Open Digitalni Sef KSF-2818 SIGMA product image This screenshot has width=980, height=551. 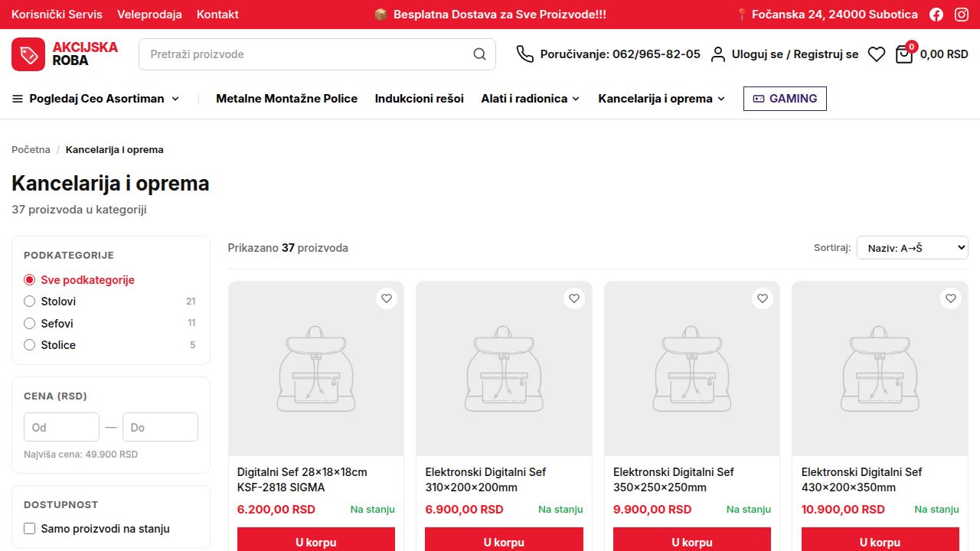tap(316, 369)
